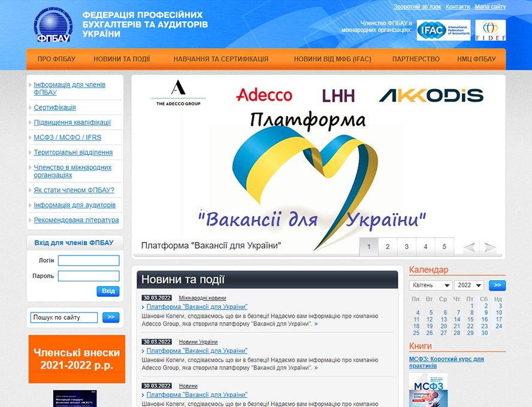Open the year dropdown showing 2022
Screen dimensions: 532x407
(x=469, y=285)
